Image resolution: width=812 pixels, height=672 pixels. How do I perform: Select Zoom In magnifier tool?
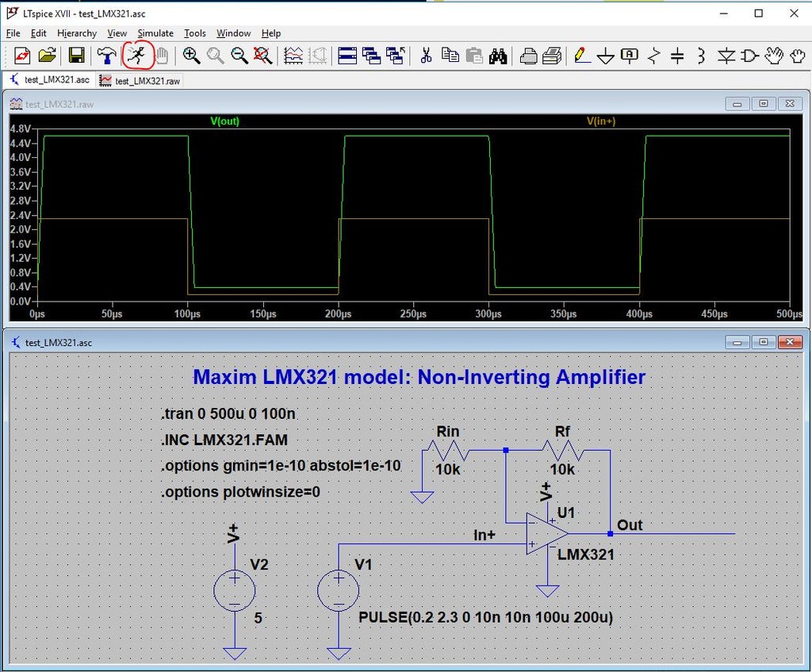191,56
